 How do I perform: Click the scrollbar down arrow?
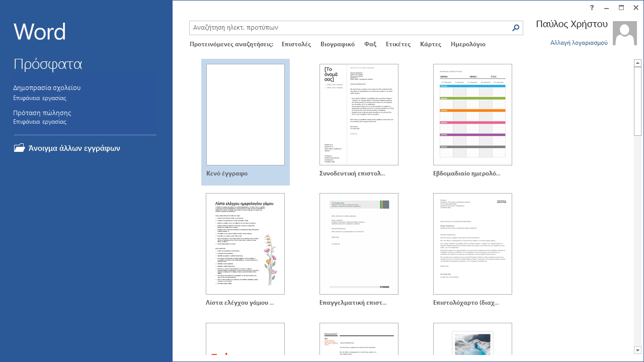[x=638, y=350]
